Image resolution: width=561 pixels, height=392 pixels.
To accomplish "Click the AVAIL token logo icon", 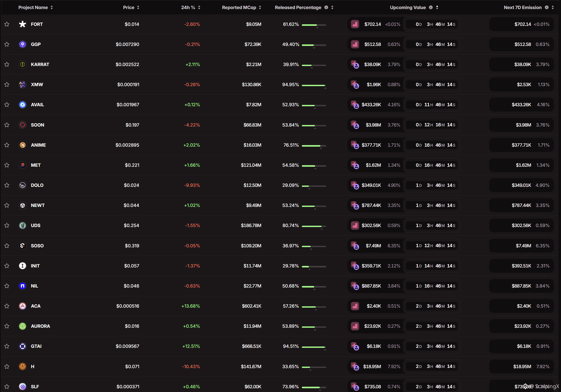I will click(x=23, y=105).
